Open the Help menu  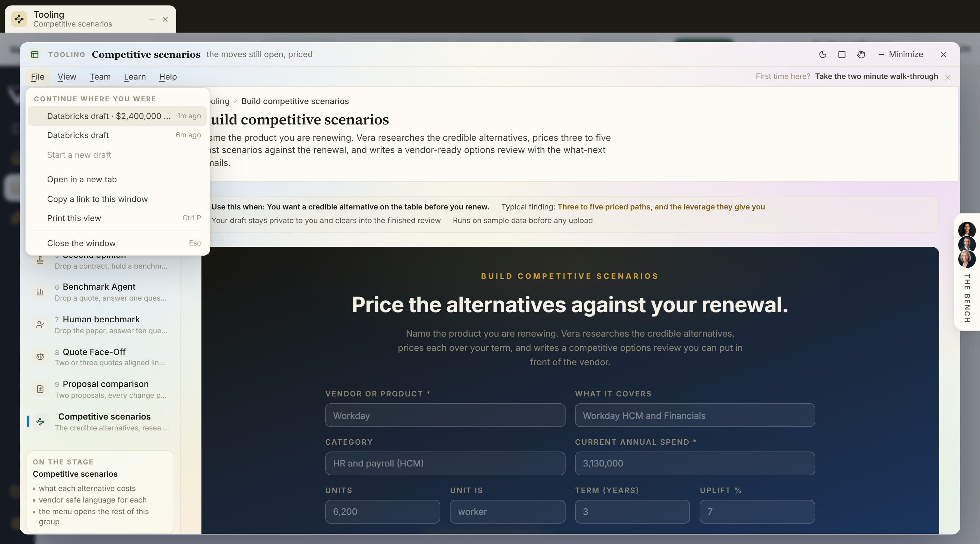[168, 77]
